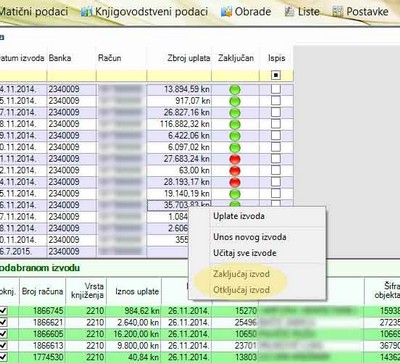Click Otključaj izvod context menu item
Viewport: 400px width, 363px height.
(241, 290)
